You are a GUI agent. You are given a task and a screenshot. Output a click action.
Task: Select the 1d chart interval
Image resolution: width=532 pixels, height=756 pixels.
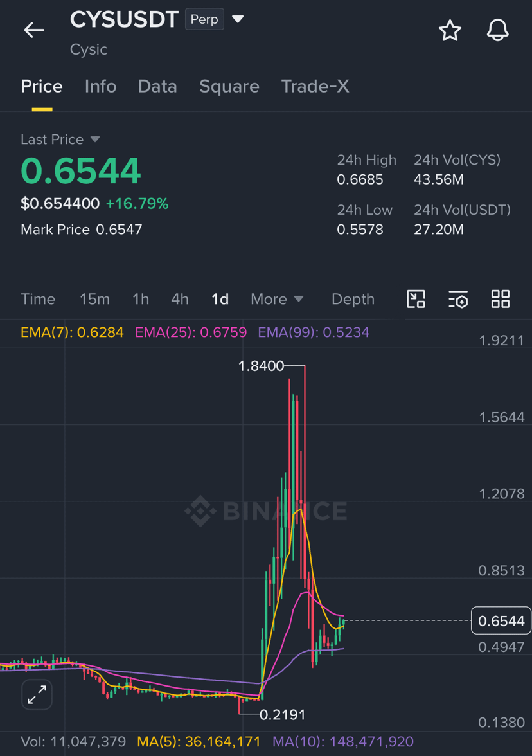220,299
